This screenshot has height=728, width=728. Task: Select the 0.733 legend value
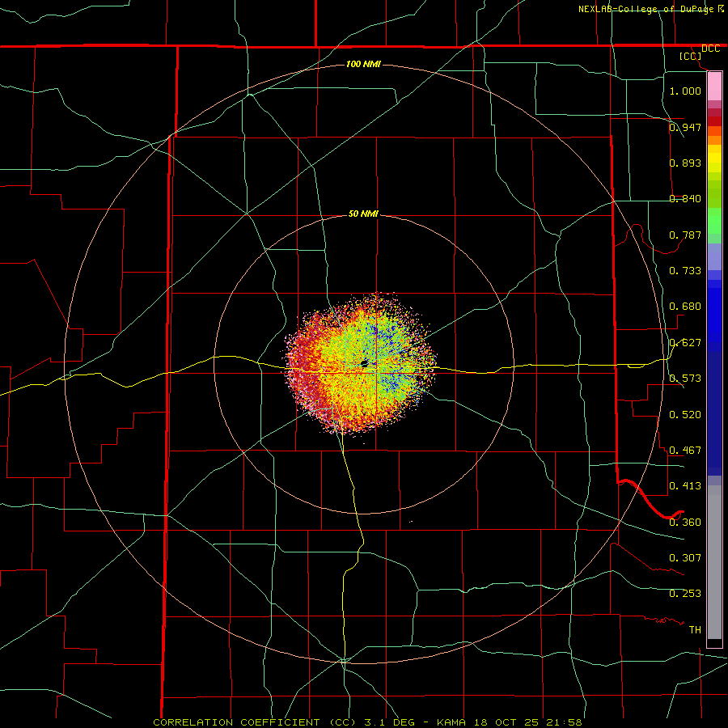[x=685, y=271]
